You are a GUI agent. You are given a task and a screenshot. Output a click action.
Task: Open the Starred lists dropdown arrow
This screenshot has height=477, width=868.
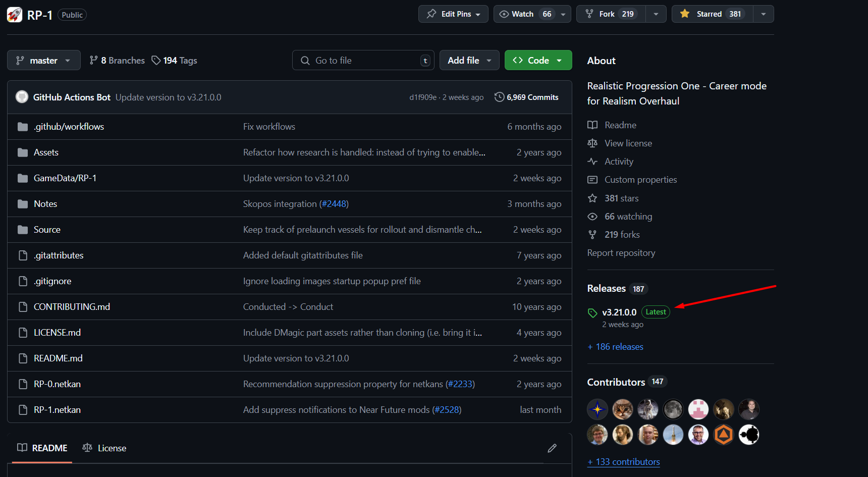764,14
